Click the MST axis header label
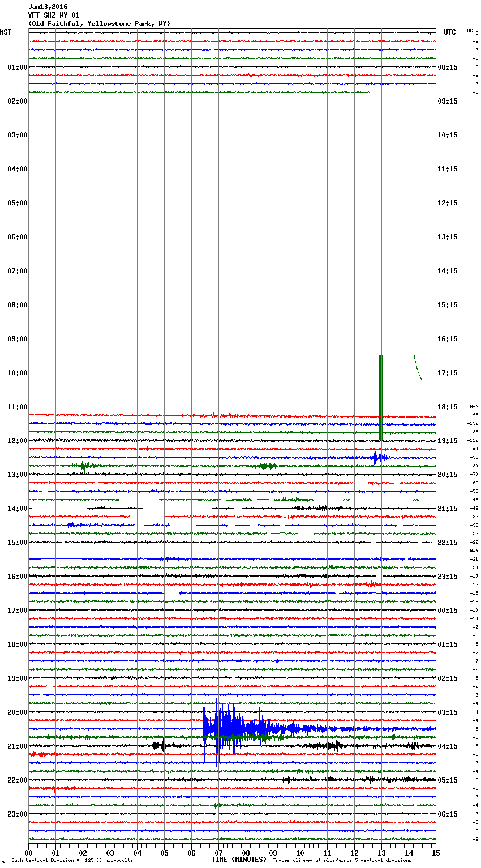Viewport: 481px width, 868px height. (6, 32)
